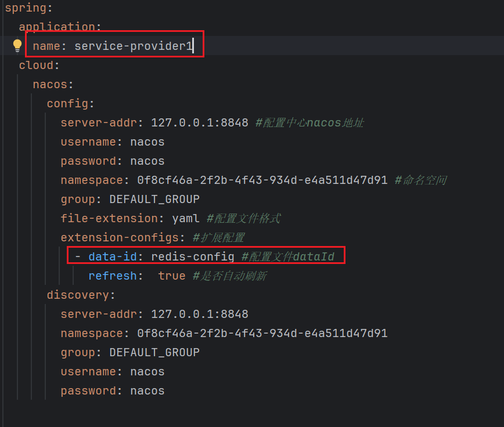
Task: Click namespace value under discovery section
Action: [262, 333]
